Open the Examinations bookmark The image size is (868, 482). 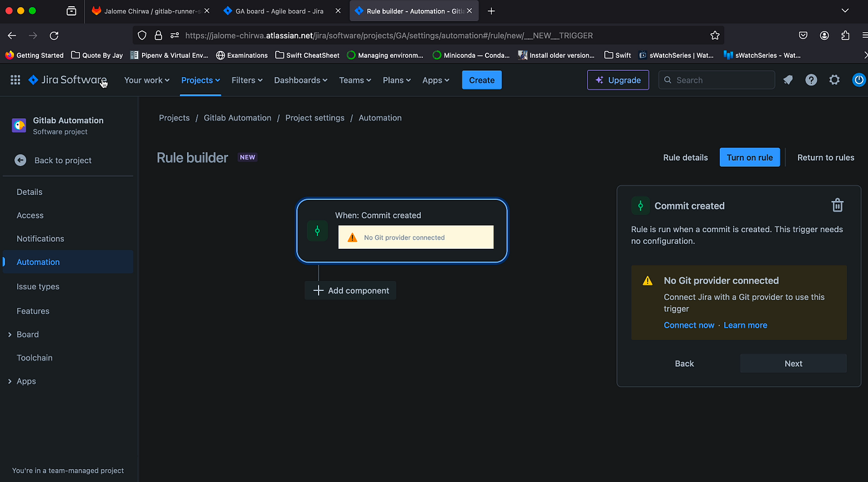242,55
